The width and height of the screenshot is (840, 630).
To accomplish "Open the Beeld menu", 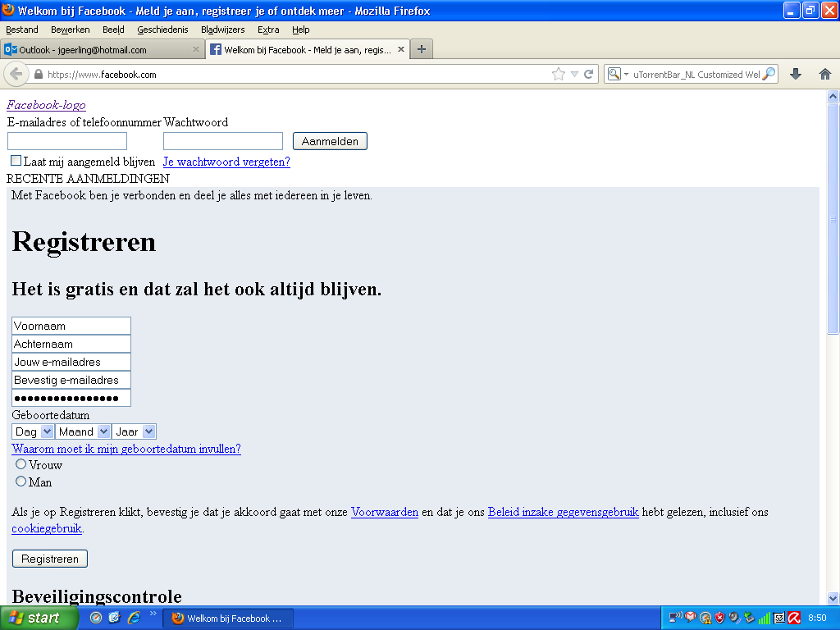I will click(x=113, y=30).
